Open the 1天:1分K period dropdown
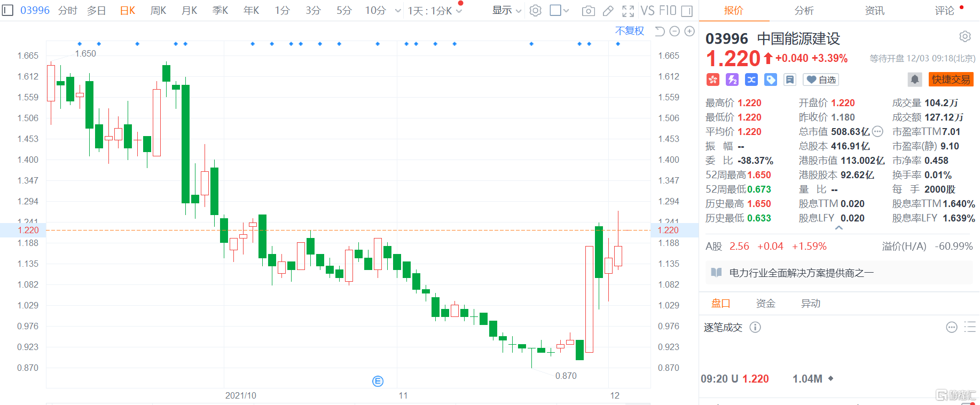 435,11
